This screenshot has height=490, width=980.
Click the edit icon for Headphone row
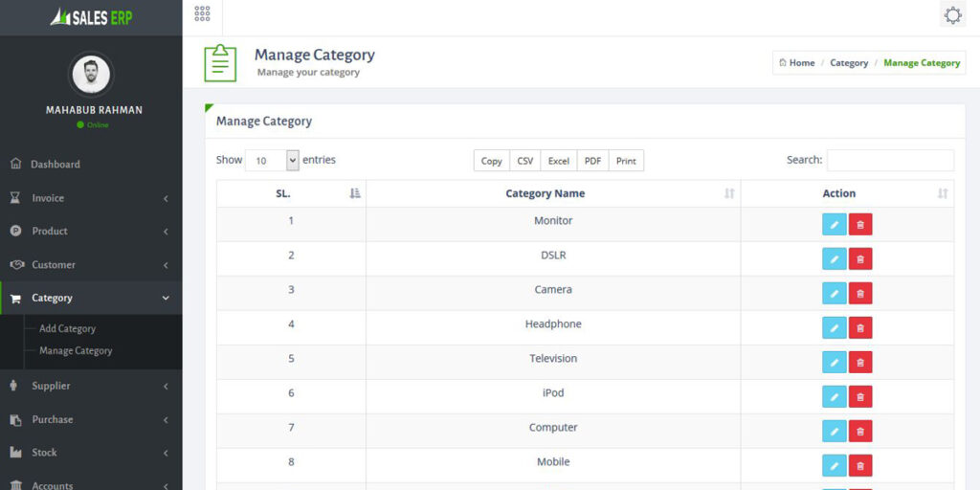pyautogui.click(x=834, y=327)
